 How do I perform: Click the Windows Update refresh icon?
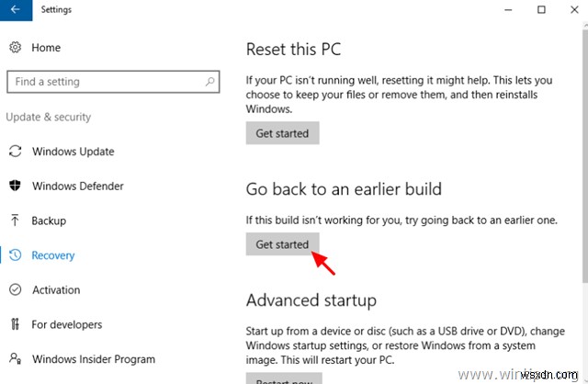pyautogui.click(x=15, y=151)
